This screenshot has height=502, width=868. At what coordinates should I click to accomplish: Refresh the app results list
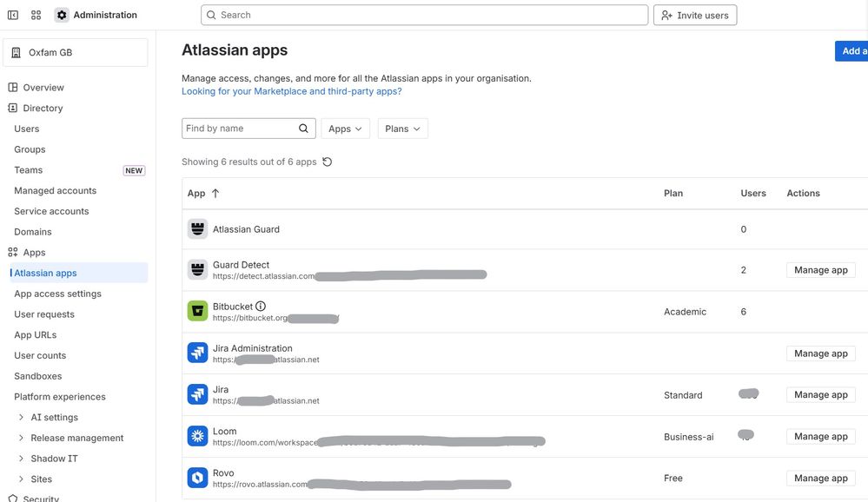(x=328, y=162)
